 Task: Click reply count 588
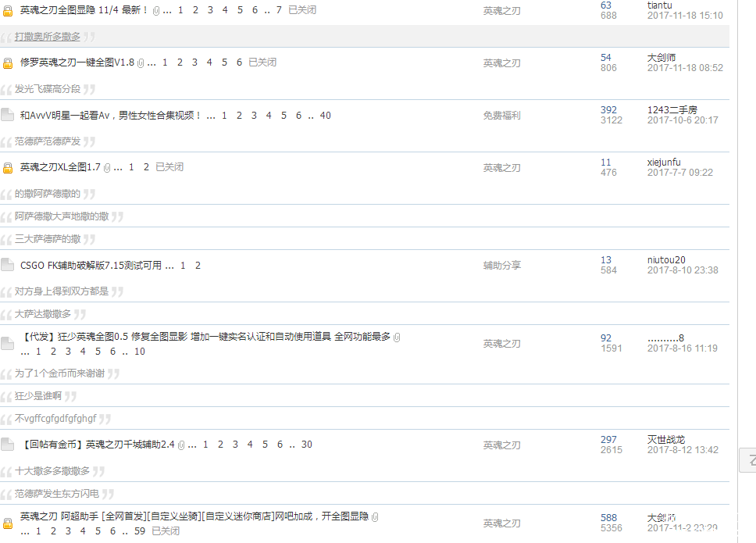coord(608,517)
